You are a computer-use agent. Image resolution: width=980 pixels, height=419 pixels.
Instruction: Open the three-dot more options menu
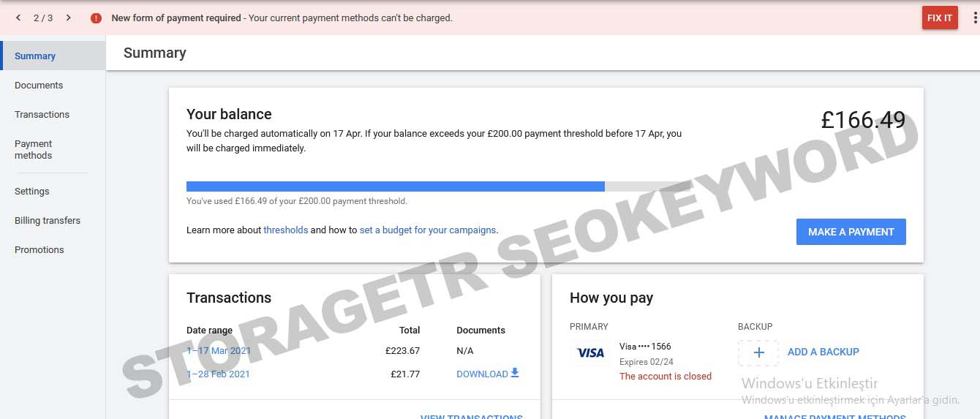pyautogui.click(x=976, y=18)
